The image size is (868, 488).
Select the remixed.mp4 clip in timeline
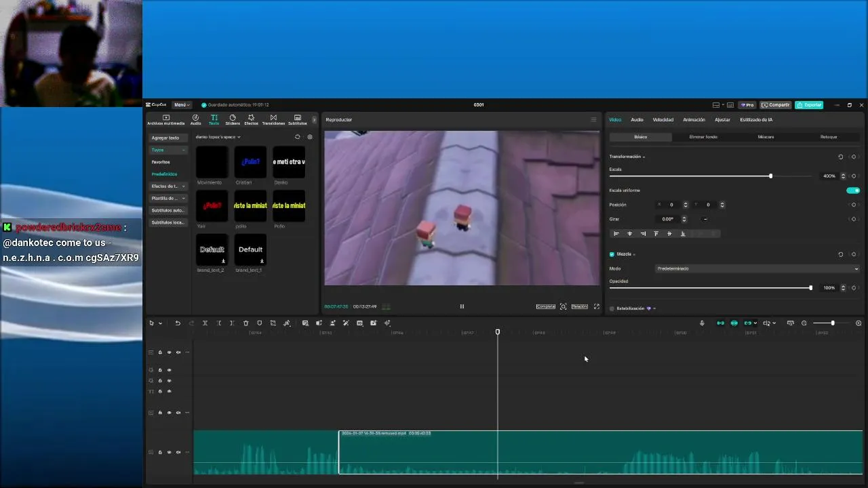point(601,452)
